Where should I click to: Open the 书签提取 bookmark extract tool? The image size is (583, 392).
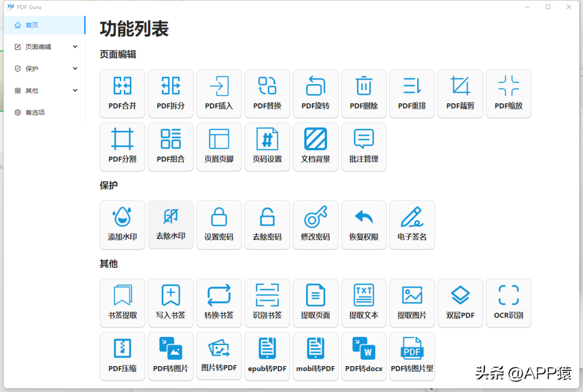123,303
